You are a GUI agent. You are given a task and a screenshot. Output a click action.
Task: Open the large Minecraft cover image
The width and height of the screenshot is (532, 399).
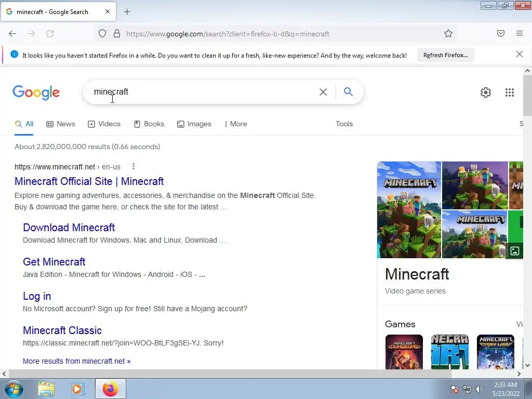click(409, 210)
